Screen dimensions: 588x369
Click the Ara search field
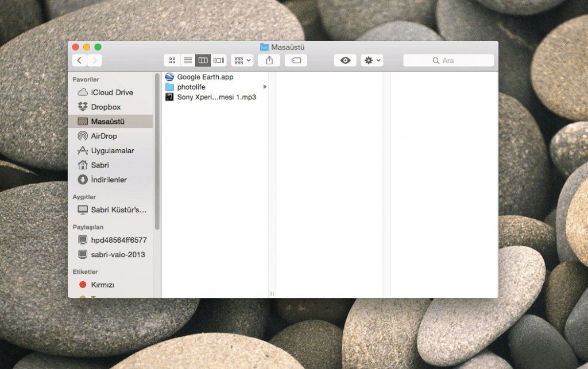click(448, 60)
